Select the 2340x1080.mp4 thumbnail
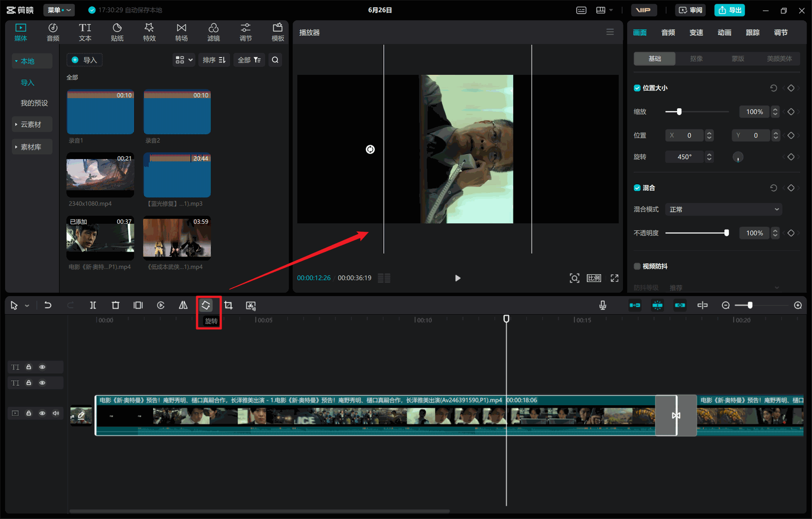The height and width of the screenshot is (519, 812). pyautogui.click(x=100, y=175)
